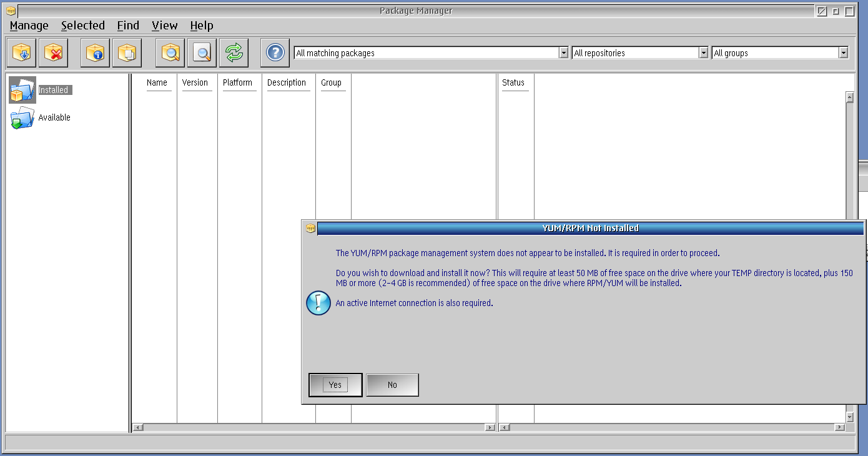868x456 pixels.
Task: Sort by the Version column header
Action: [195, 82]
